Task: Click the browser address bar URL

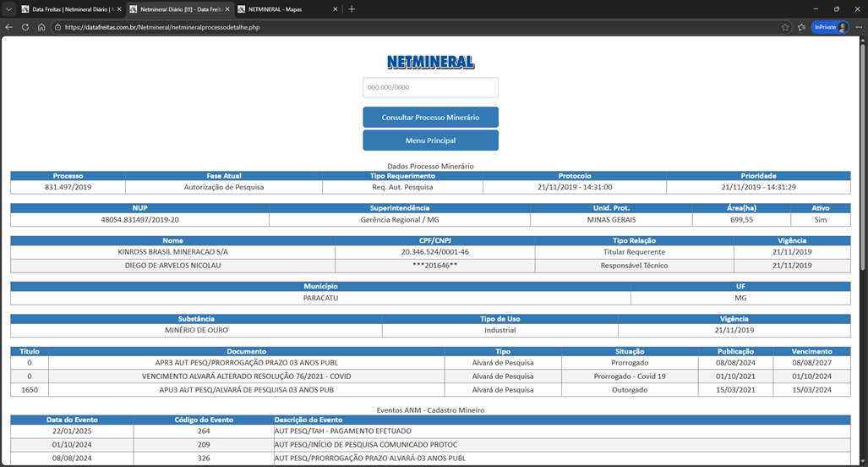Action: point(162,27)
